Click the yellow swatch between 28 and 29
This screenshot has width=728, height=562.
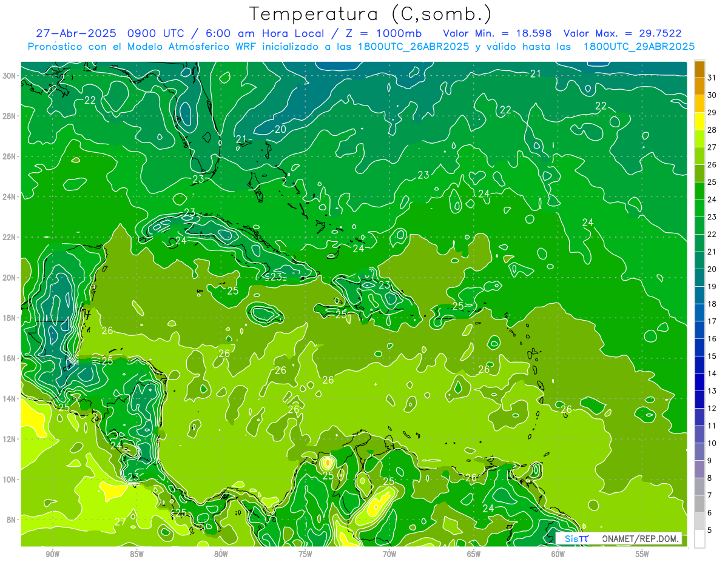699,121
